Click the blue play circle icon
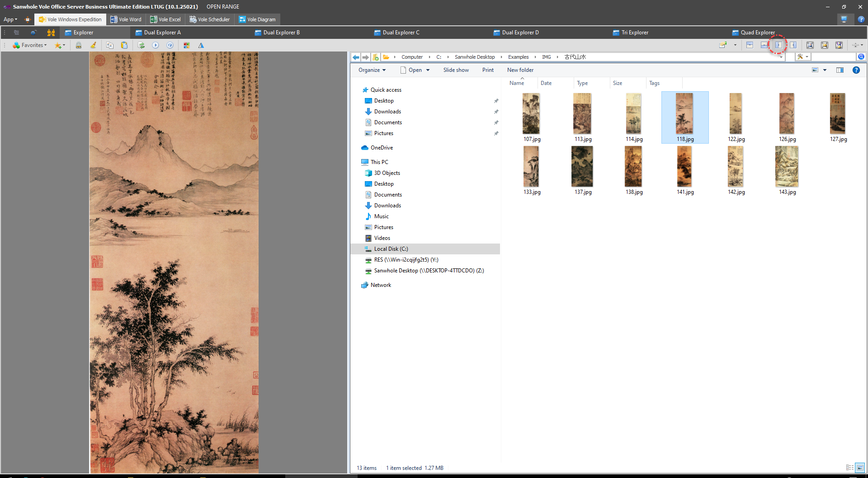The height and width of the screenshot is (478, 868). tap(156, 45)
